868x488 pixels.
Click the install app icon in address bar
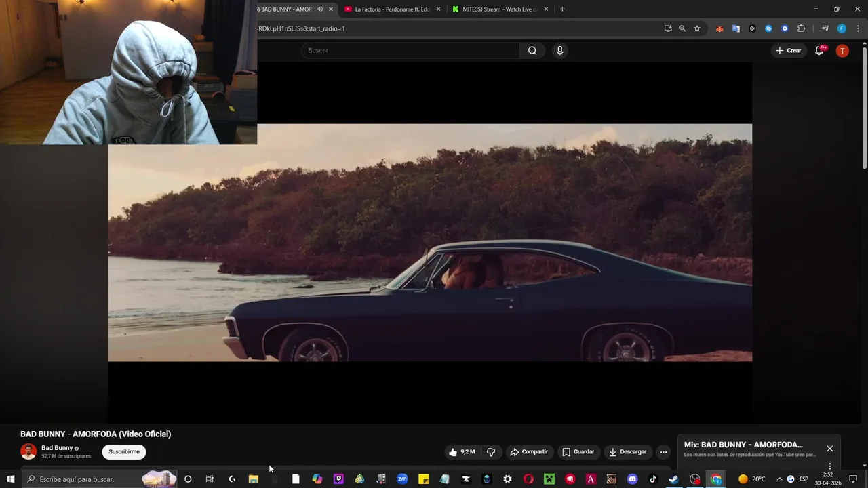[x=668, y=28]
